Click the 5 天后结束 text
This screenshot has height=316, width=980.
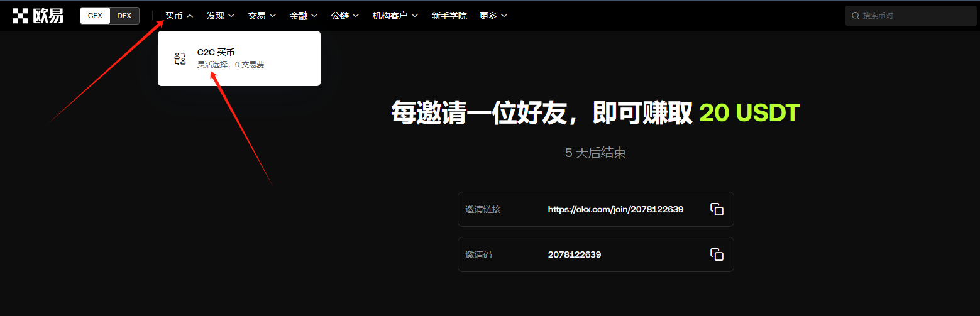595,153
